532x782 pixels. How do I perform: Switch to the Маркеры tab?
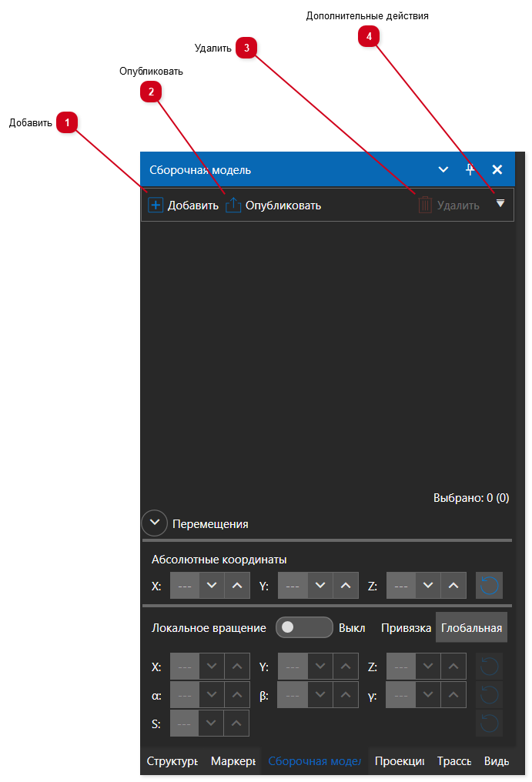coord(233,761)
